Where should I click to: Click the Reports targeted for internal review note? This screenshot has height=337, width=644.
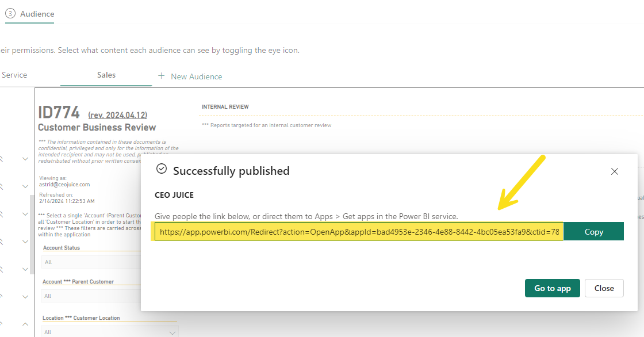(267, 125)
